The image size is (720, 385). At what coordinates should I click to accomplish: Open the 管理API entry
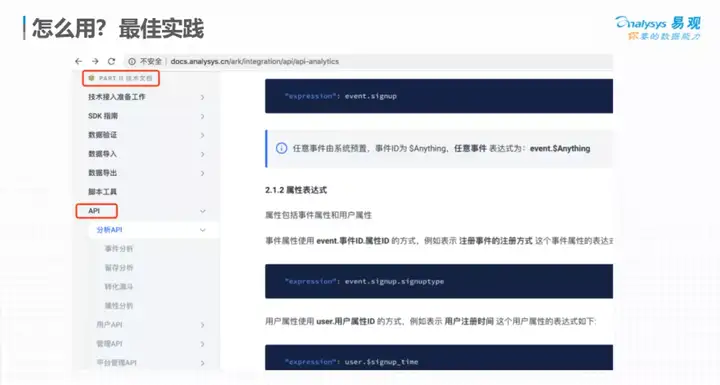coord(109,344)
